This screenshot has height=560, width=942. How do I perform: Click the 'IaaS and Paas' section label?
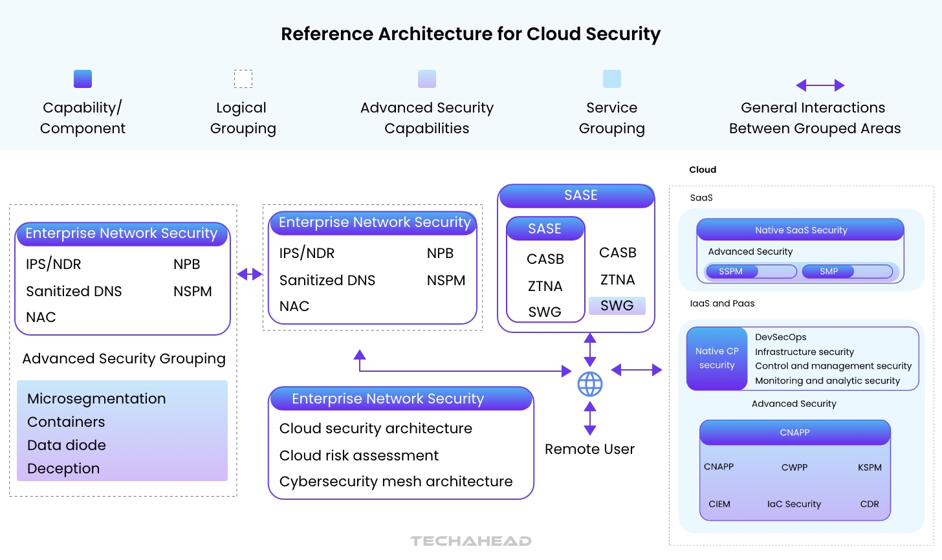(x=722, y=303)
